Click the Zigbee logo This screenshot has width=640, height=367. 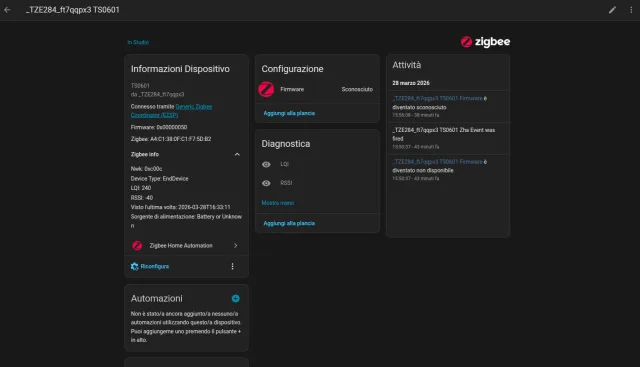tap(485, 42)
